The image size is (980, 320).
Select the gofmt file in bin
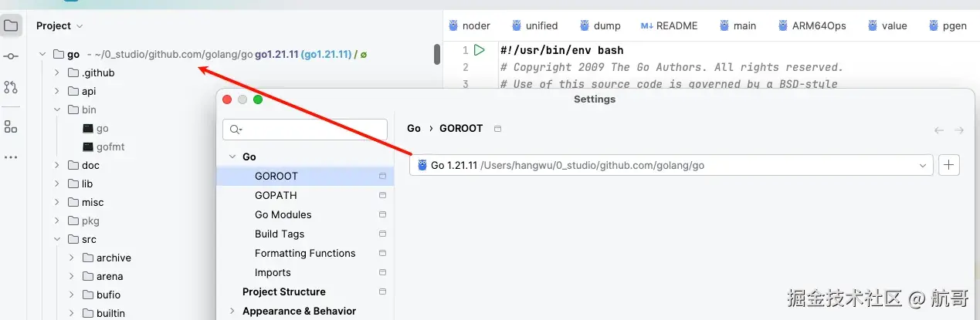110,147
